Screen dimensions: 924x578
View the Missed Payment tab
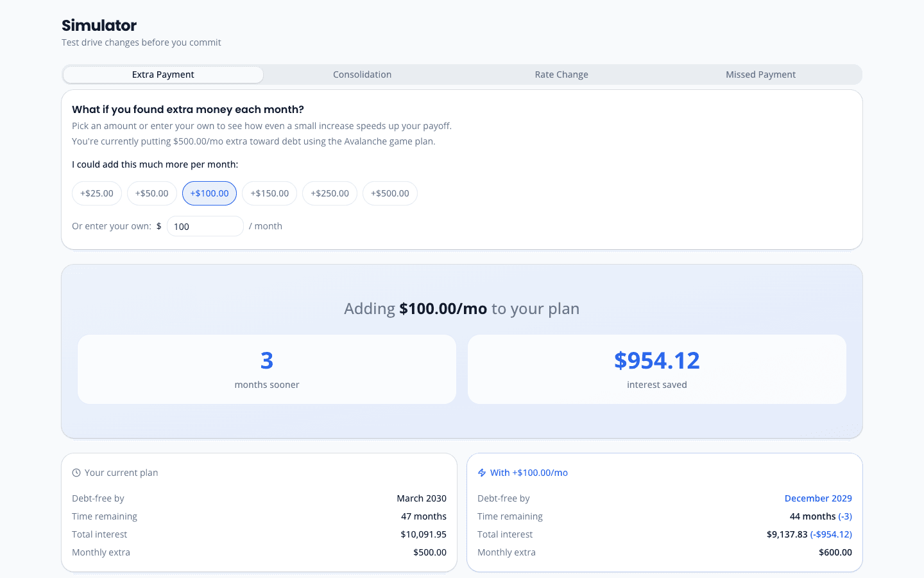pos(760,74)
